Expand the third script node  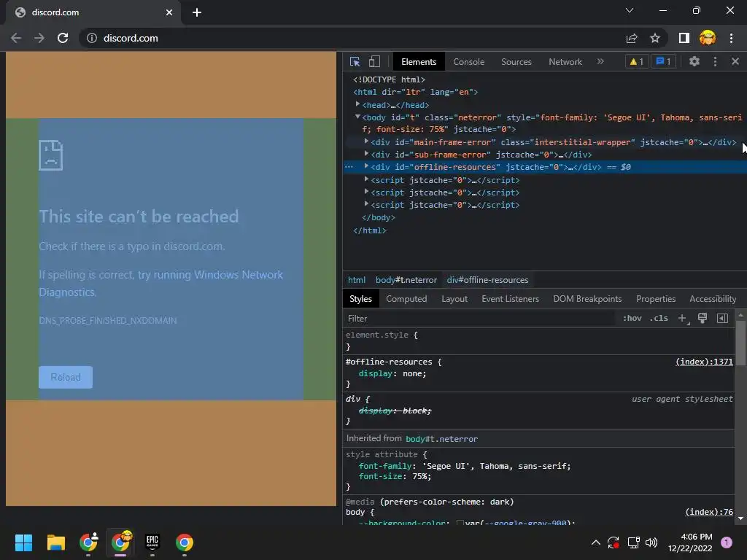coord(366,204)
